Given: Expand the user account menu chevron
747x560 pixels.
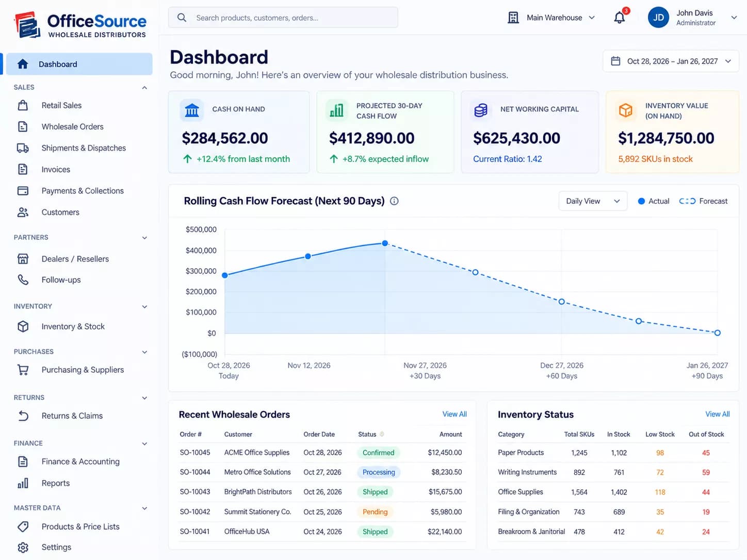Looking at the screenshot, I should tap(734, 18).
